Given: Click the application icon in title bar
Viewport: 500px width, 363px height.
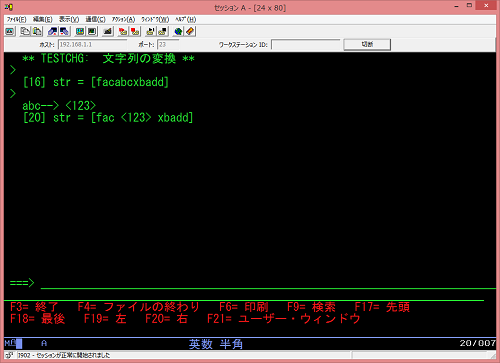Looking at the screenshot, I should (x=9, y=7).
